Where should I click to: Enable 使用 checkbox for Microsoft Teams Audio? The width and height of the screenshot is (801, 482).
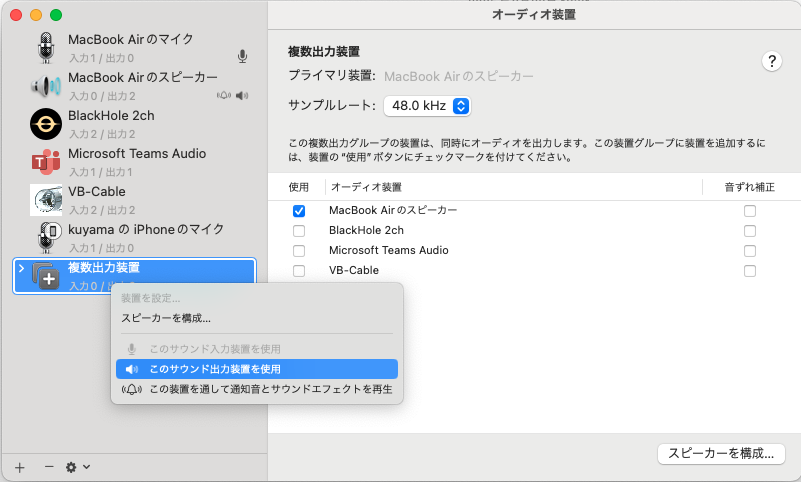[x=299, y=251]
